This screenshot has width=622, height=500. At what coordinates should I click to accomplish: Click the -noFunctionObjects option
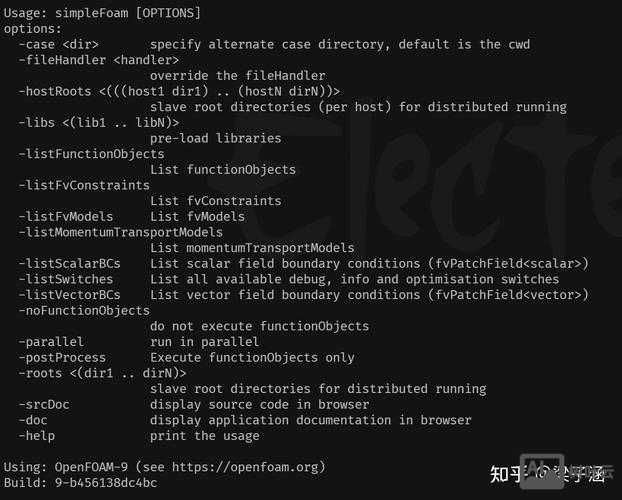(84, 310)
